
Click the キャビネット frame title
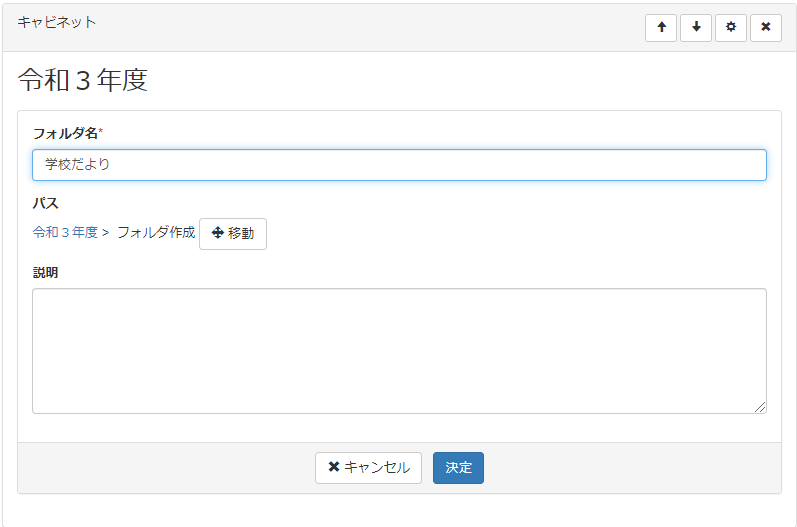coord(57,21)
